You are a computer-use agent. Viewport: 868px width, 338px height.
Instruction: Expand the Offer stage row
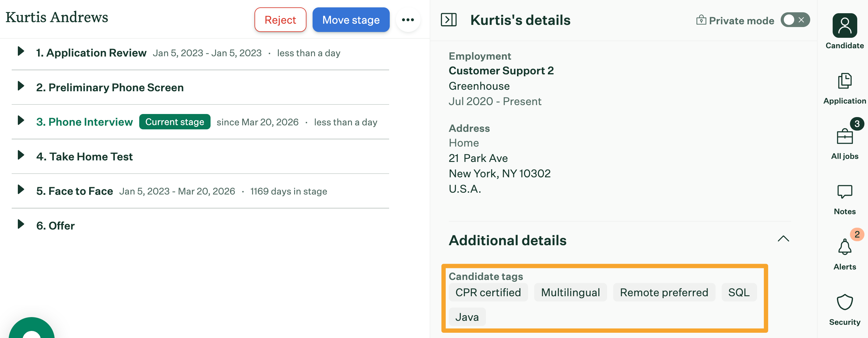21,224
